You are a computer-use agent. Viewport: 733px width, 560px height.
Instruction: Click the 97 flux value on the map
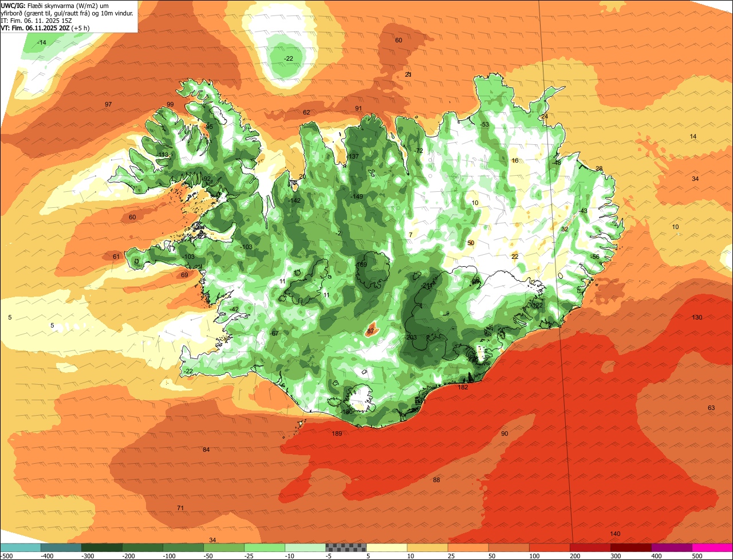tap(108, 104)
